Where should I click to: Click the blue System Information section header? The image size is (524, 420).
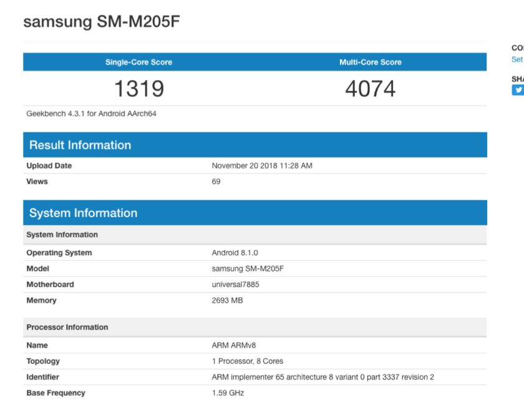(x=83, y=213)
